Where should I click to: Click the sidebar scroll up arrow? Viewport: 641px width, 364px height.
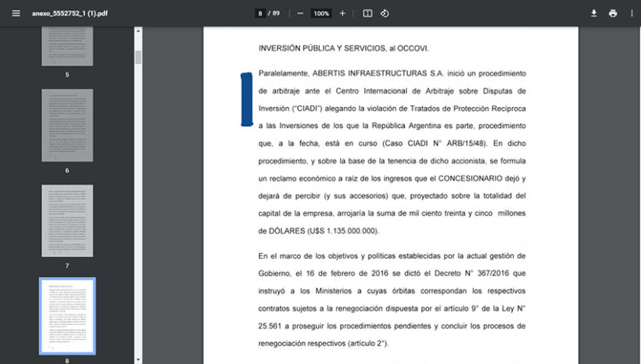(138, 32)
